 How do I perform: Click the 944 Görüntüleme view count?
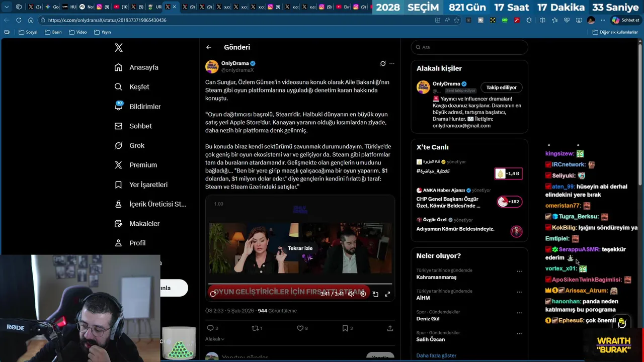(x=277, y=311)
